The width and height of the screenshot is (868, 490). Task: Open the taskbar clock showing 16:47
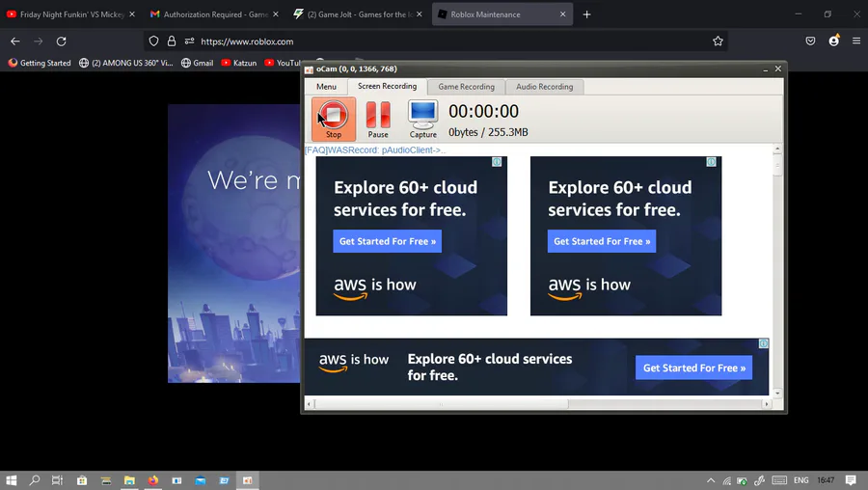pos(826,480)
